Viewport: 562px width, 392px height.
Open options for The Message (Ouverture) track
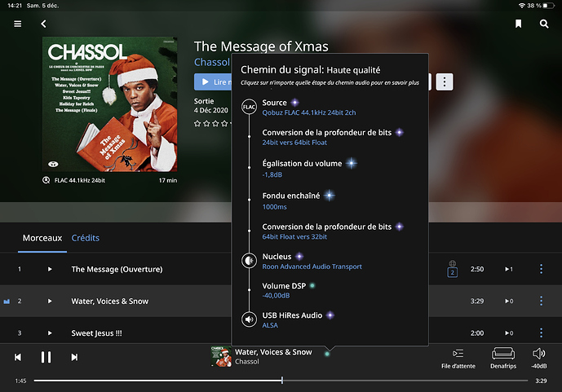click(x=542, y=269)
